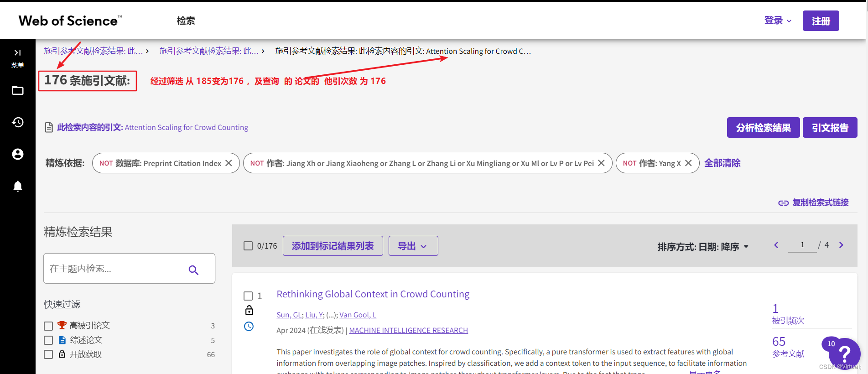Open the search history clock icon
The height and width of the screenshot is (374, 868).
(17, 122)
